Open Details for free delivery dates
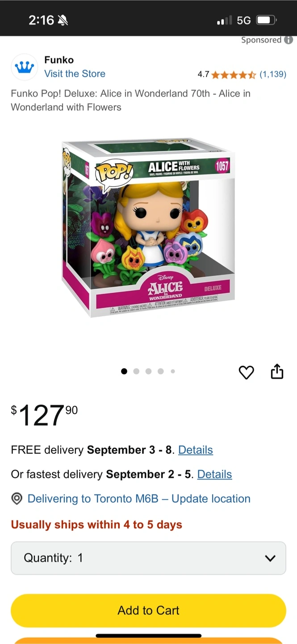Viewport: 297px width, 644px height. coord(196,450)
